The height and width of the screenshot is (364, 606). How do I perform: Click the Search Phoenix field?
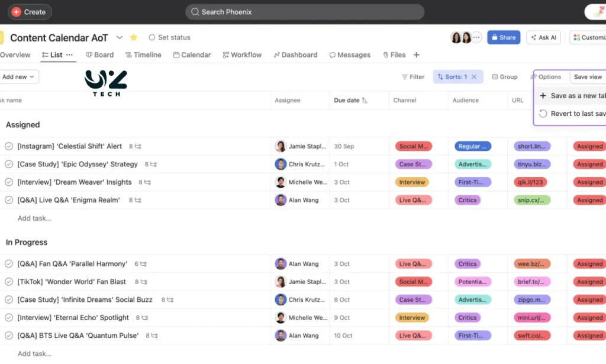point(305,12)
